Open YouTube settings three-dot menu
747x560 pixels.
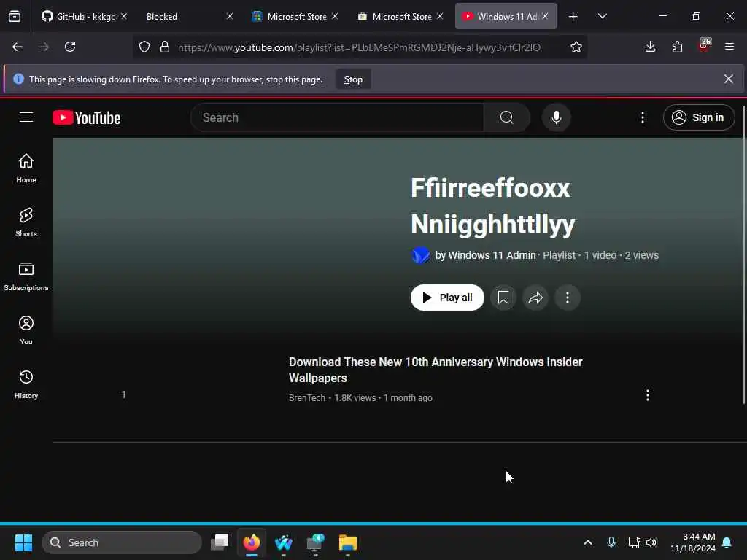click(642, 117)
